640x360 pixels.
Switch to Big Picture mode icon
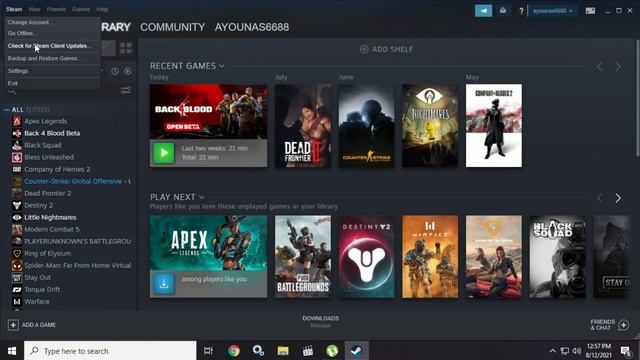point(590,11)
